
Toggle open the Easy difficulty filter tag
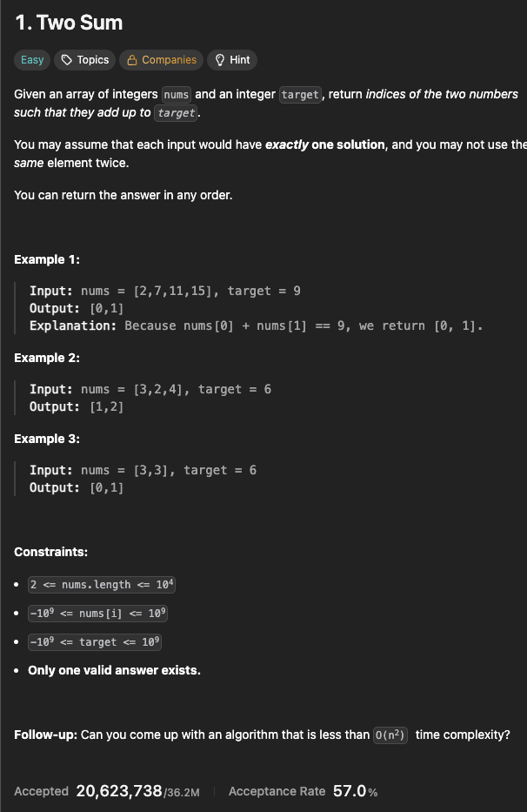click(31, 59)
